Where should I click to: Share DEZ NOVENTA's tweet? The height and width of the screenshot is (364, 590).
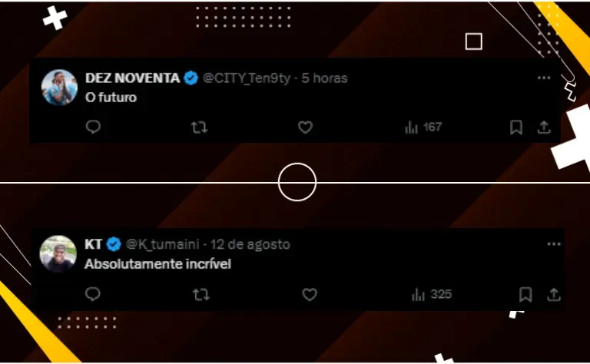pyautogui.click(x=544, y=127)
